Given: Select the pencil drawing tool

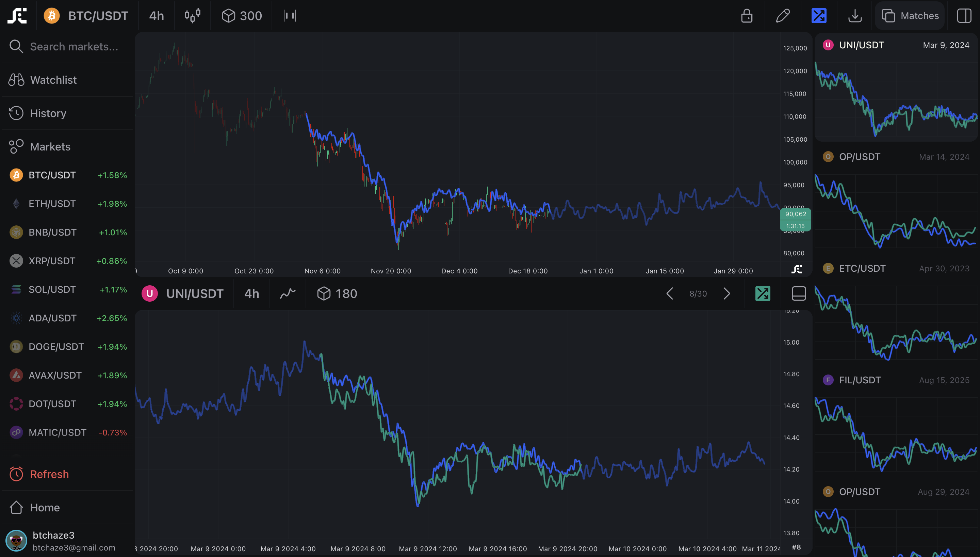Looking at the screenshot, I should [x=782, y=16].
